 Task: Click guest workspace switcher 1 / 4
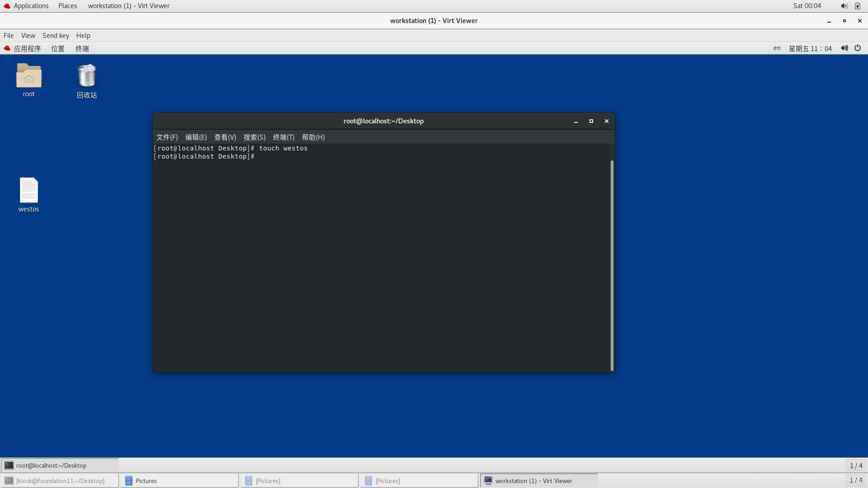(x=856, y=465)
